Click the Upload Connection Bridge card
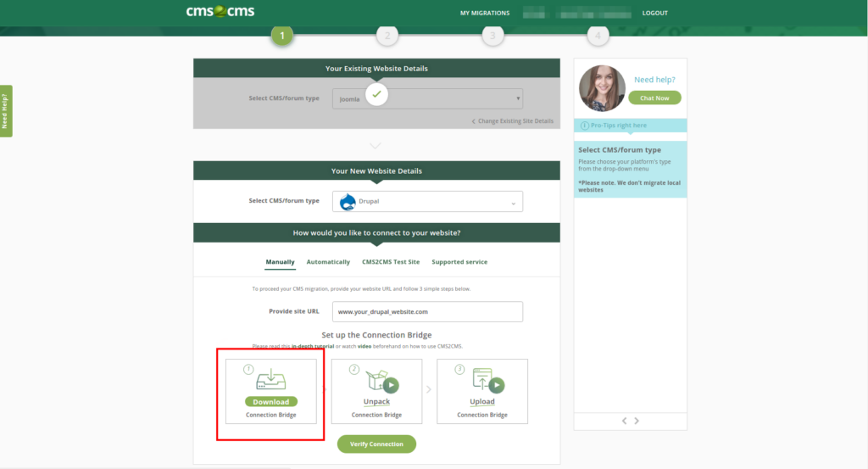Viewport: 868px width, 469px height. (x=482, y=392)
